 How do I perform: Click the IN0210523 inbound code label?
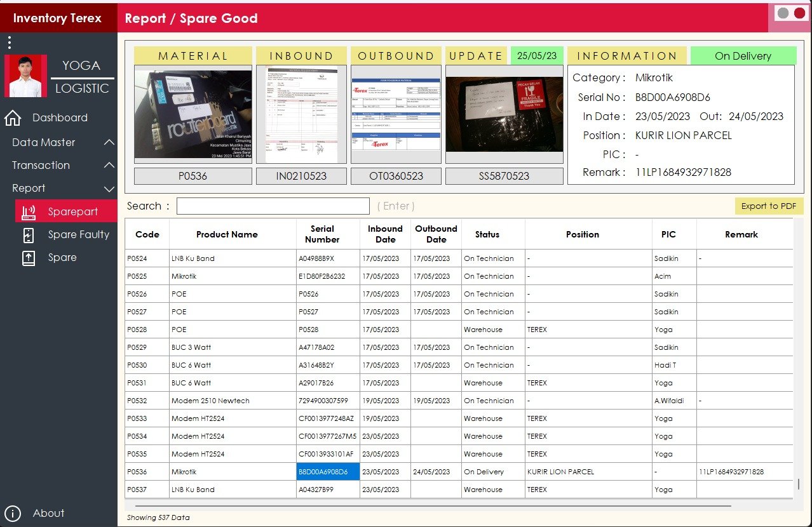click(x=301, y=176)
